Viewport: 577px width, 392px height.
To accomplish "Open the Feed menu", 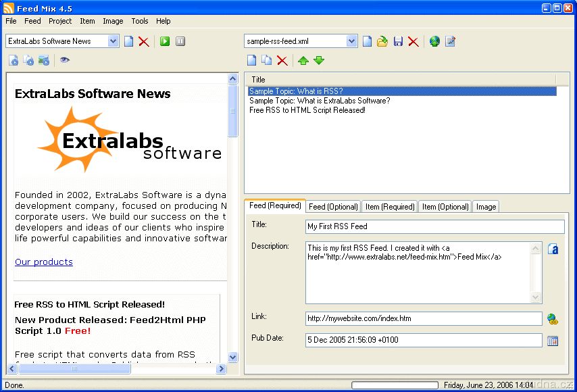I will pos(32,21).
